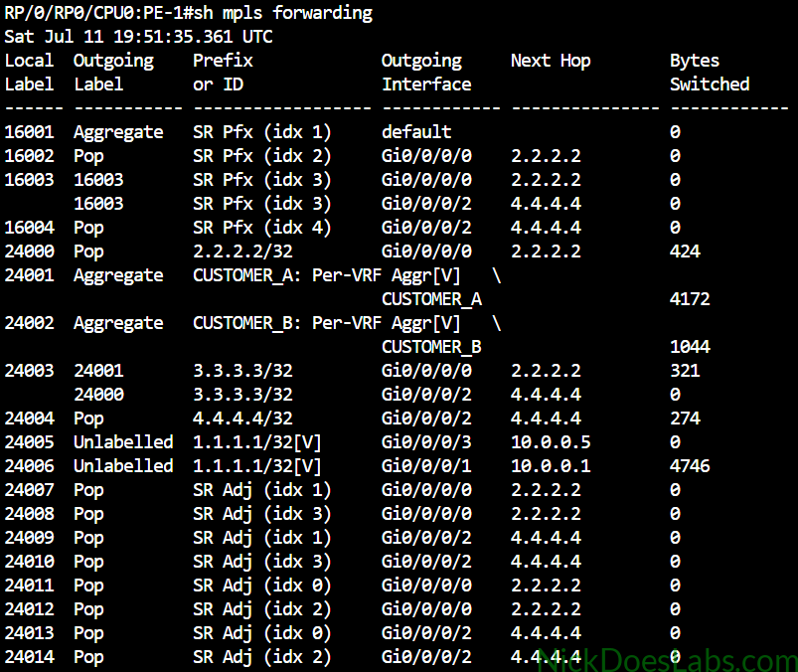The image size is (798, 672).
Task: Select local label 24003
Action: [x=29, y=370]
